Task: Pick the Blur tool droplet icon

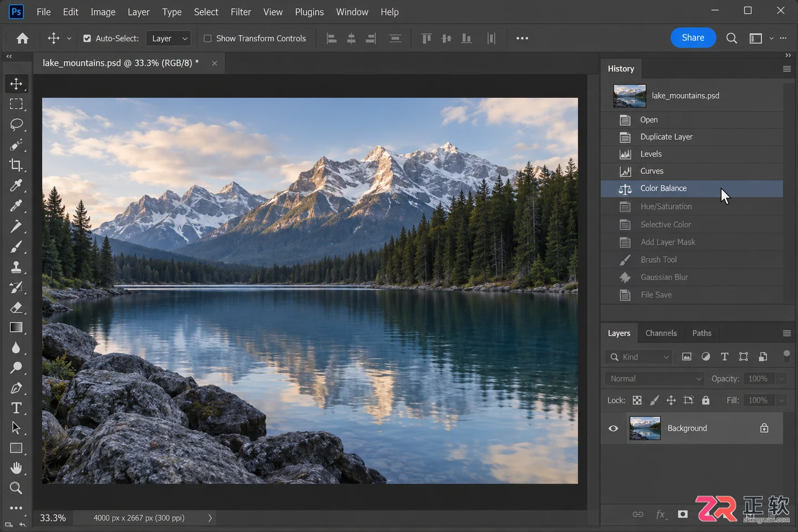Action: click(16, 347)
